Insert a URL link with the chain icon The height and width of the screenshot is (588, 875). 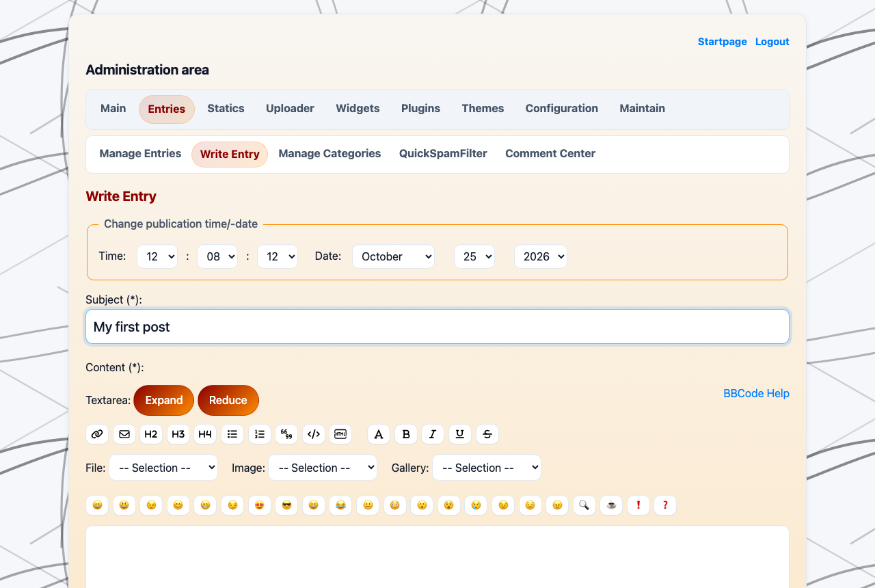[97, 434]
